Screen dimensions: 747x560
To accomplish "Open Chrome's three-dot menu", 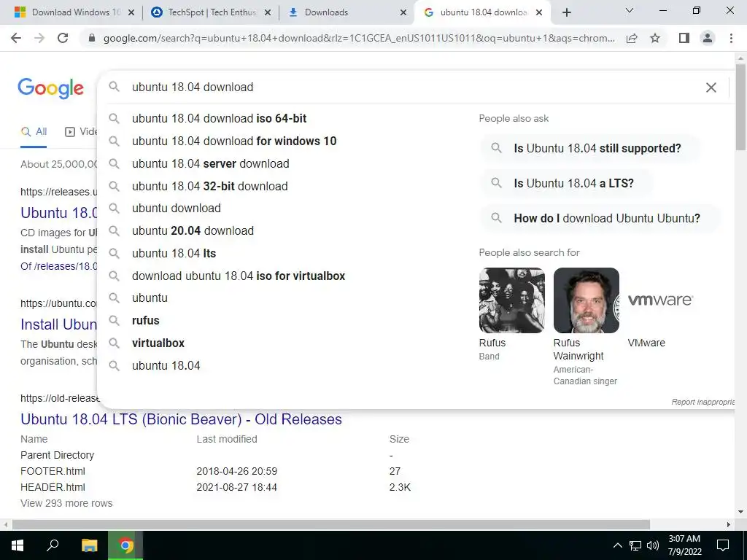I will (731, 38).
